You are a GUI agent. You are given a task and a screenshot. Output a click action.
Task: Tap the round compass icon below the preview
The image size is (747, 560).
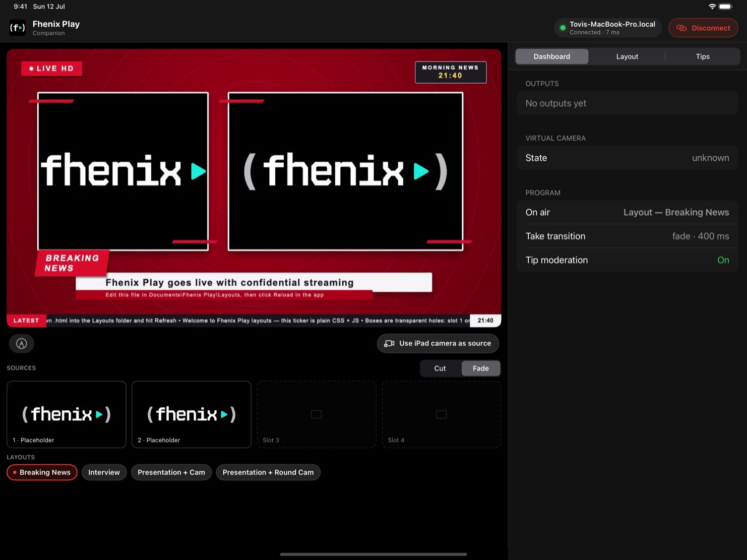click(22, 344)
